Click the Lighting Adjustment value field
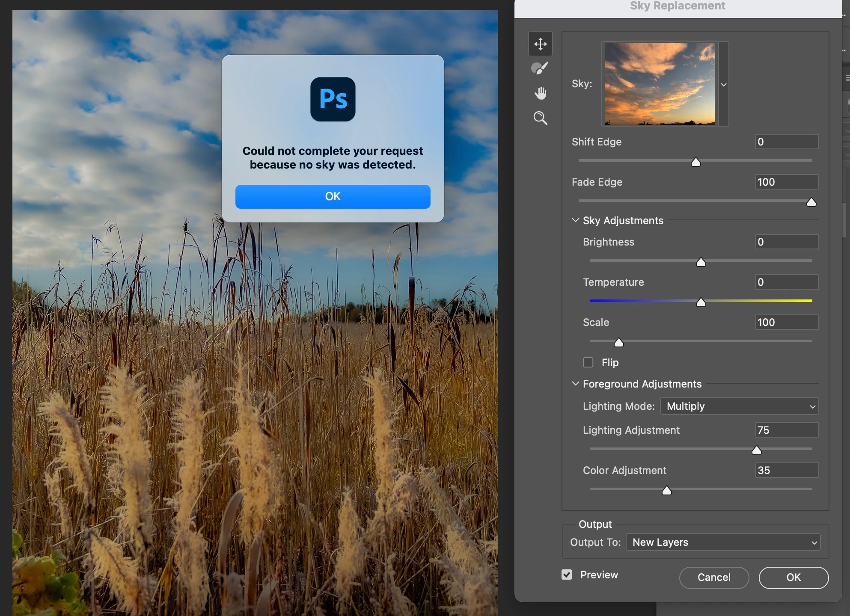Image resolution: width=850 pixels, height=616 pixels. coord(787,430)
